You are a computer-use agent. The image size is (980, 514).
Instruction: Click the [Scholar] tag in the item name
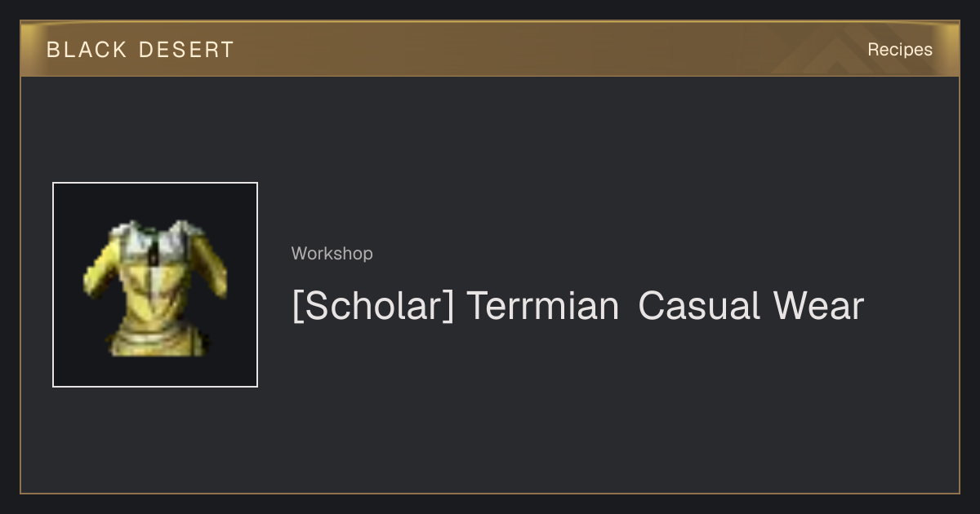coord(373,306)
